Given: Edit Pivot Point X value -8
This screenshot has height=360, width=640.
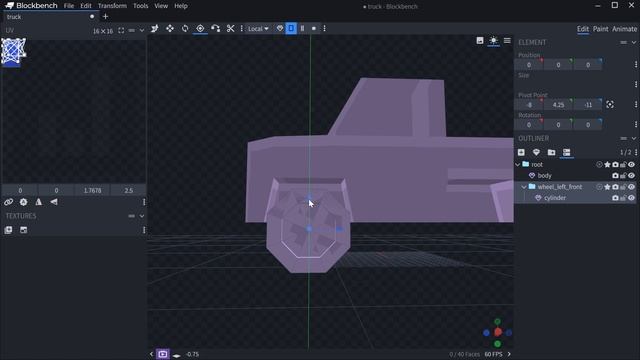Looking at the screenshot, I should coord(529,104).
